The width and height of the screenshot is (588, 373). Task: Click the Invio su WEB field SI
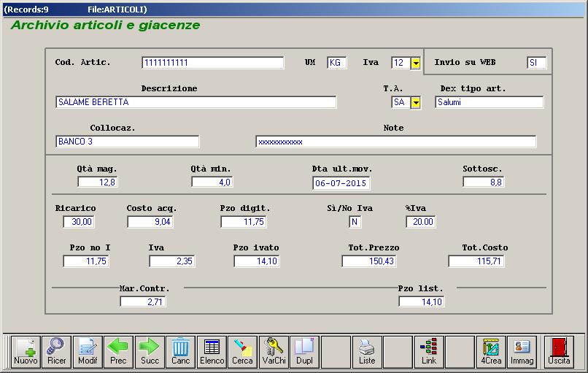point(537,63)
